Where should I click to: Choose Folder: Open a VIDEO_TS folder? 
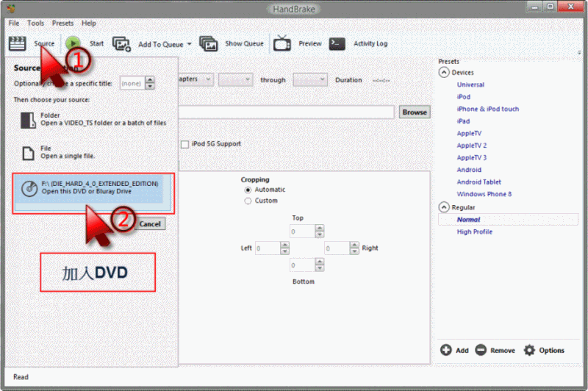point(93,119)
